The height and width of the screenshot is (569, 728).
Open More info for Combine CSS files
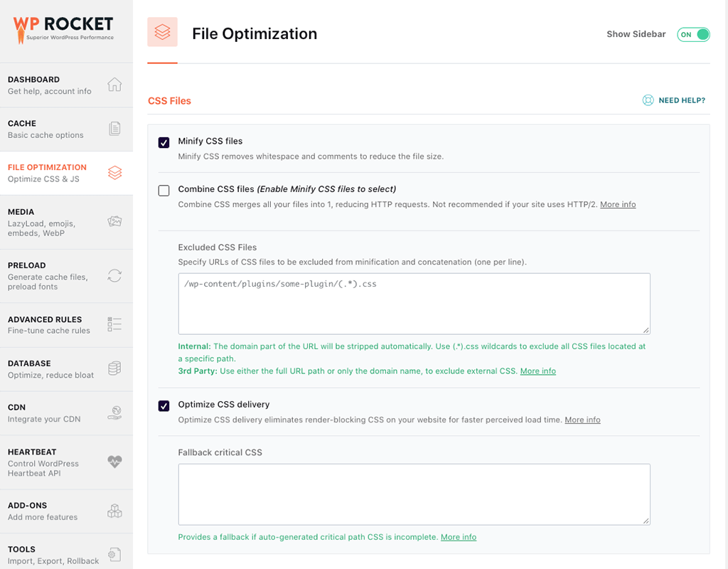618,204
